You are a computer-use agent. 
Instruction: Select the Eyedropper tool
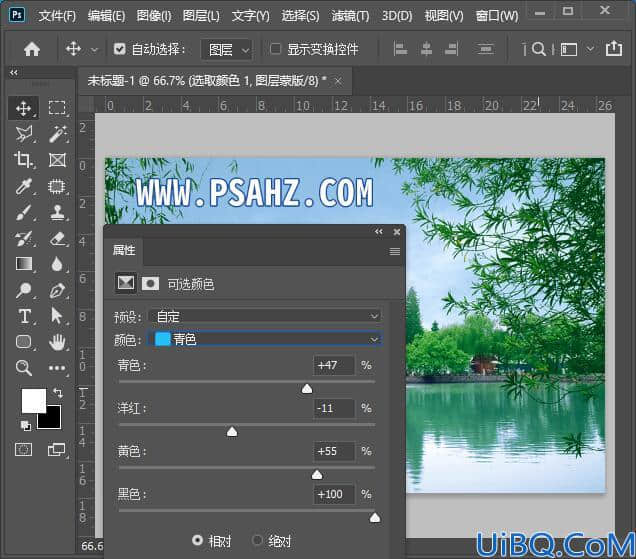24,186
